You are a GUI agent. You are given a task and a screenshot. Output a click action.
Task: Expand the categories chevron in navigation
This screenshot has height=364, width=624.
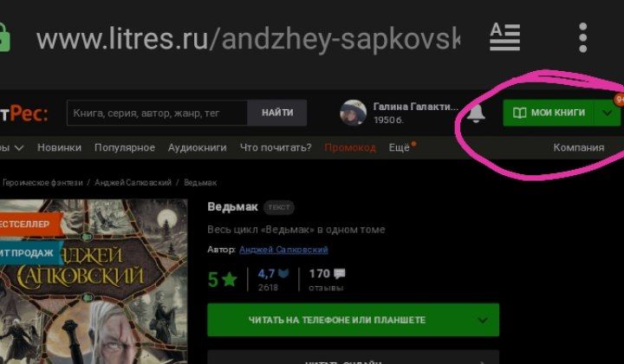[19, 148]
